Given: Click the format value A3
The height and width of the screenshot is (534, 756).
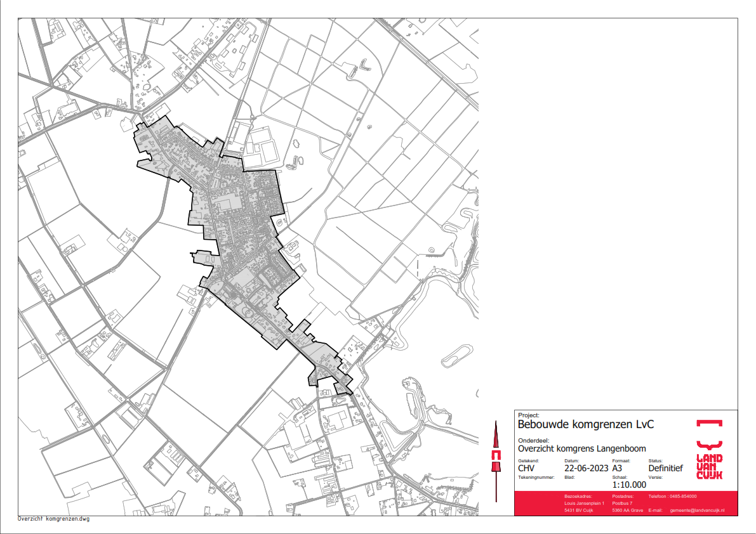Looking at the screenshot, I should tap(618, 469).
